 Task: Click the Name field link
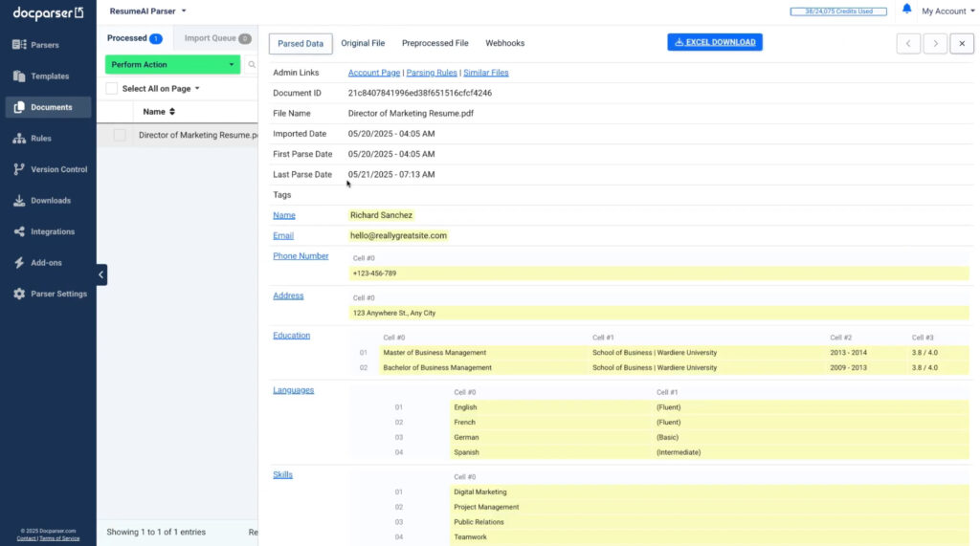[x=283, y=215]
